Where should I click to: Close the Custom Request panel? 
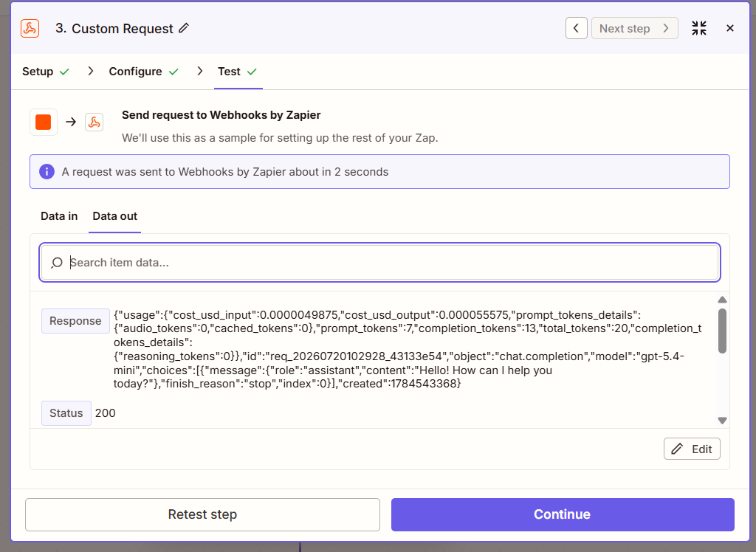coord(730,29)
